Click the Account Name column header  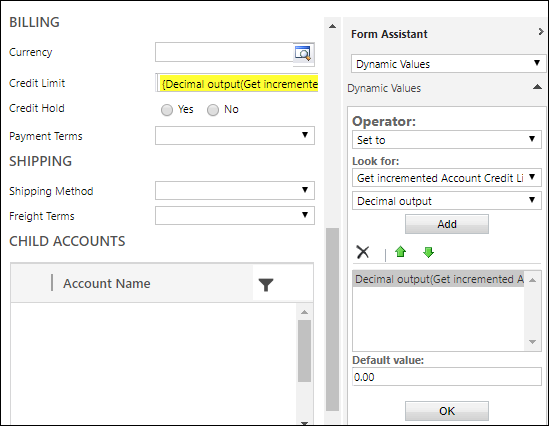tap(106, 283)
